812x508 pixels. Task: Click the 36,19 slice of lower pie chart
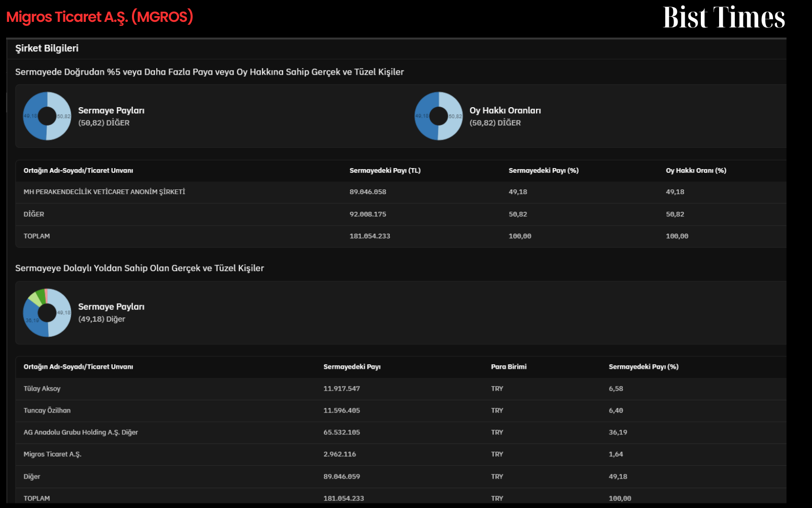point(32,320)
